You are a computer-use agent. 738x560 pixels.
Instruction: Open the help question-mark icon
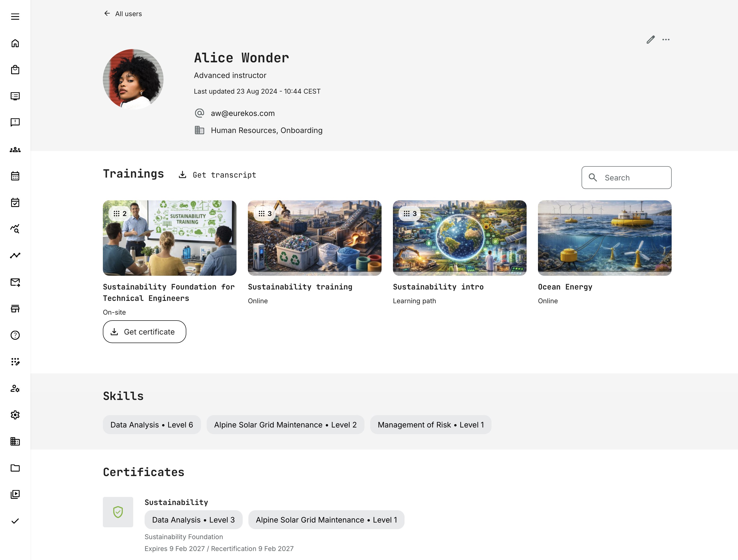pos(15,335)
